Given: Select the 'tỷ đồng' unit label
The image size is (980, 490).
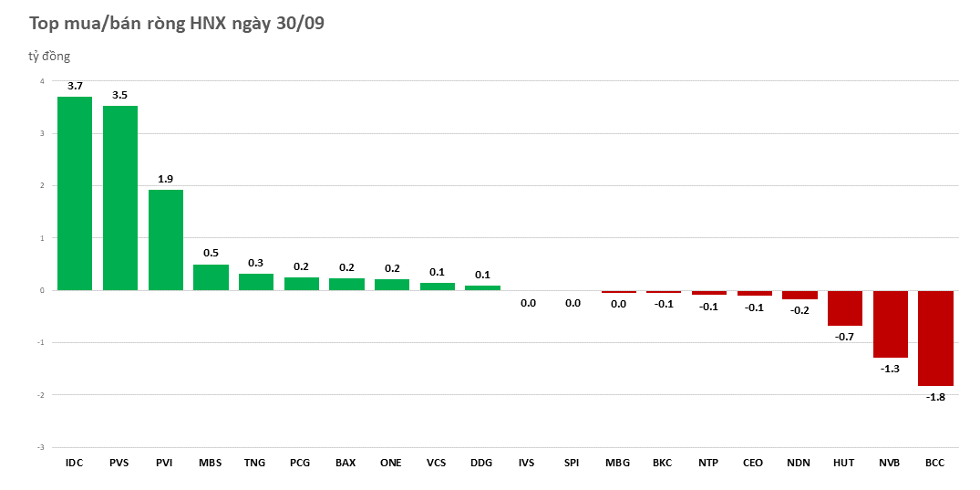Looking at the screenshot, I should click(x=49, y=57).
